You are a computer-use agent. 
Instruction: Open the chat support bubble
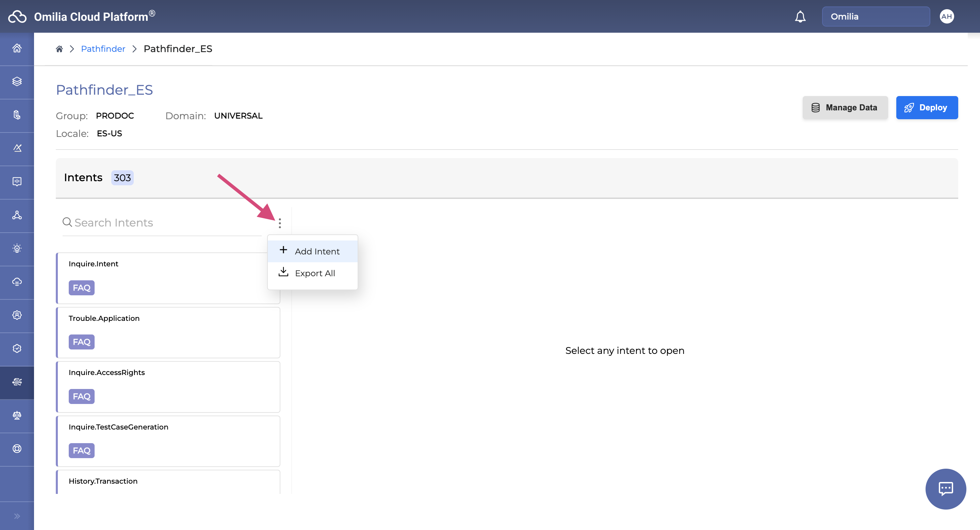click(x=945, y=488)
